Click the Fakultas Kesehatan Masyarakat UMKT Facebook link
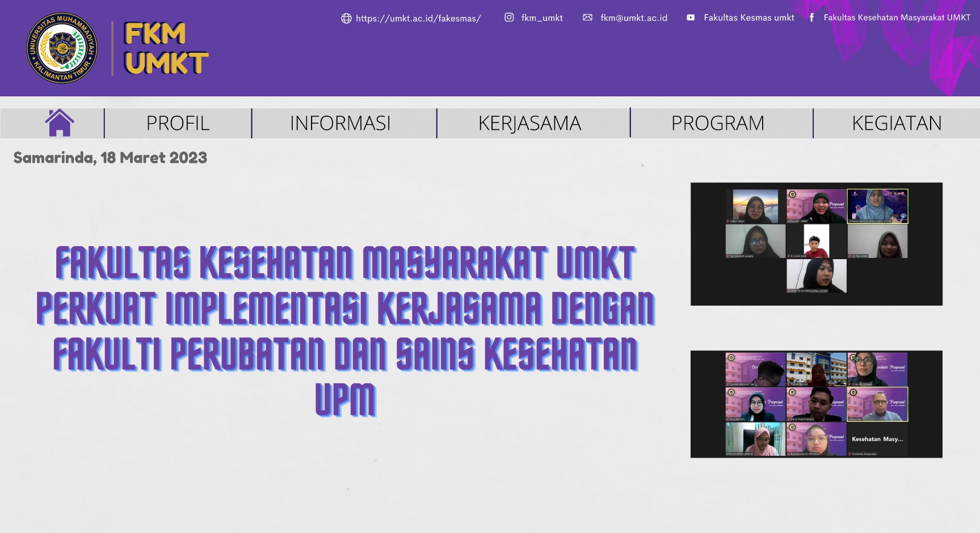Viewport: 980px width, 533px height. click(x=897, y=18)
